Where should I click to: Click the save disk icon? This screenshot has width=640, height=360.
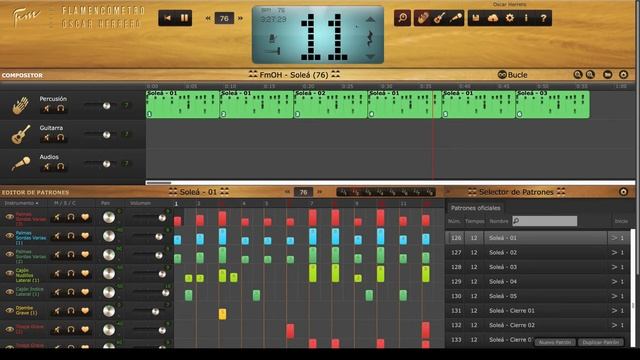click(476, 18)
